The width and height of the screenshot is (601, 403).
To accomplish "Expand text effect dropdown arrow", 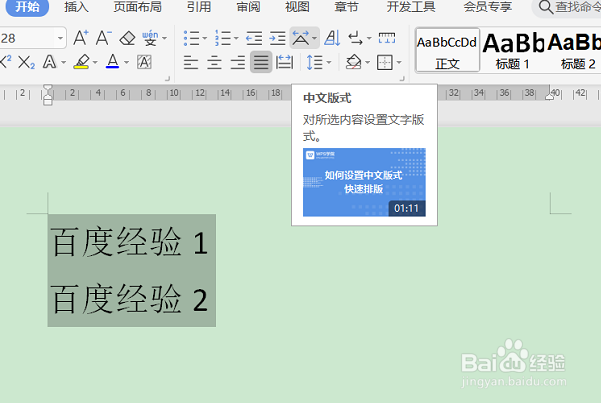I will (x=64, y=62).
